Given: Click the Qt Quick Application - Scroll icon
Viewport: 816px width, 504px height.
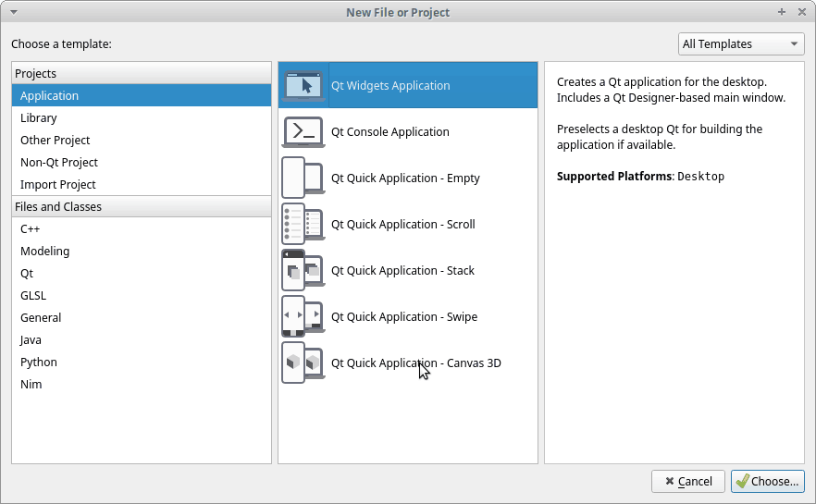Looking at the screenshot, I should [303, 224].
